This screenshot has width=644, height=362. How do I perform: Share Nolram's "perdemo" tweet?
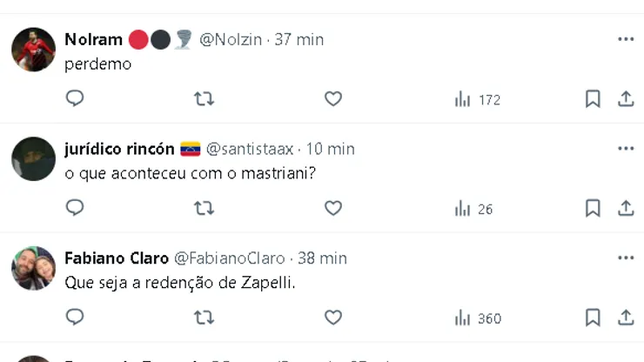click(626, 99)
